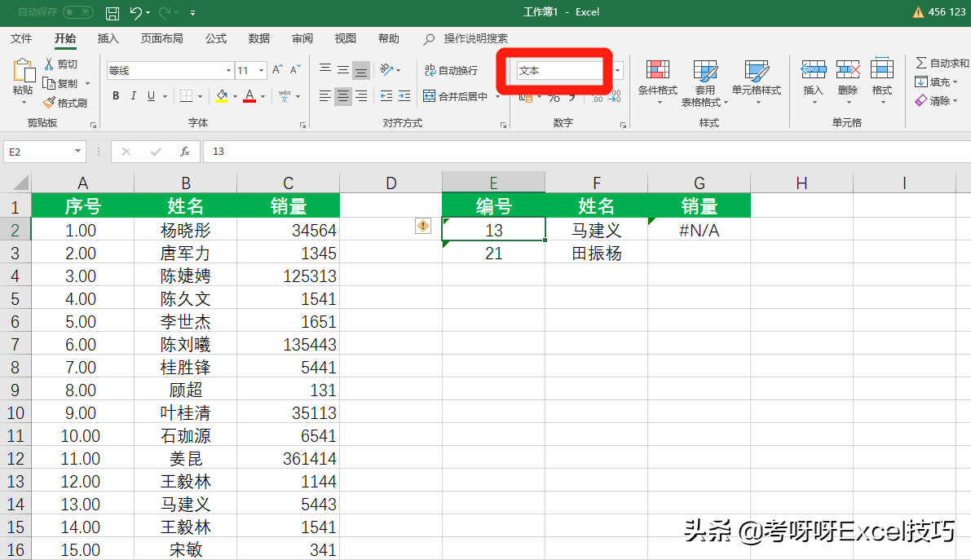
Task: Toggle the AutoSave switch
Action: [x=77, y=13]
